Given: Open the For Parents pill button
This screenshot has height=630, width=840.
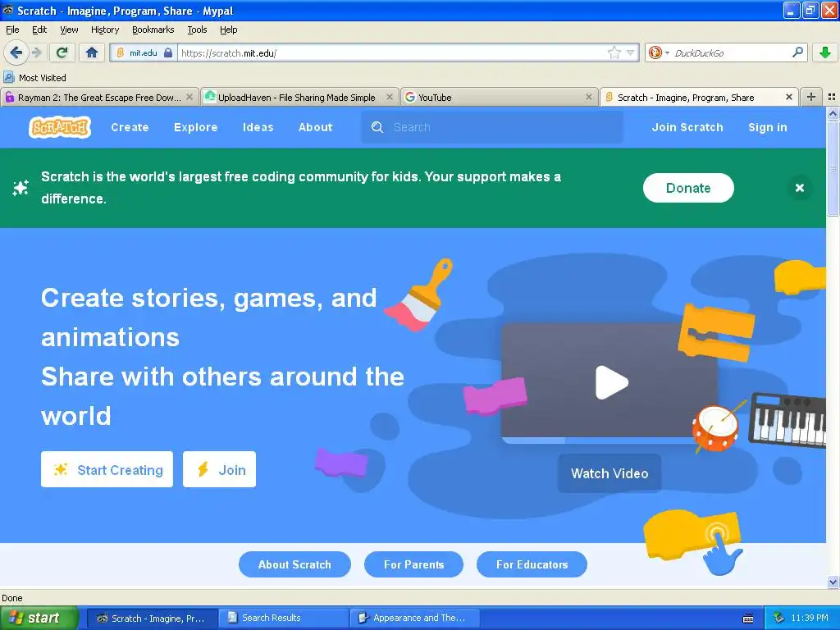Looking at the screenshot, I should [413, 564].
